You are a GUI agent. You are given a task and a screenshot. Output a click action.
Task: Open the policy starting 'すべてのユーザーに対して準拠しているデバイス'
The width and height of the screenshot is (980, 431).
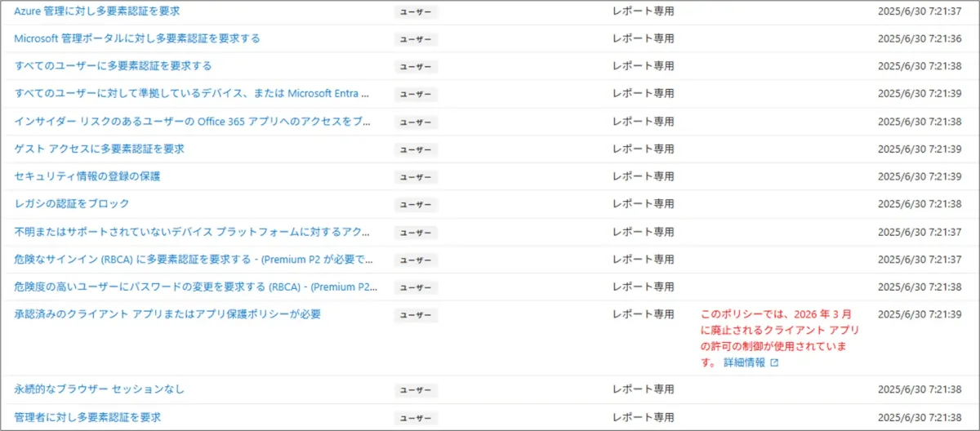click(x=192, y=93)
